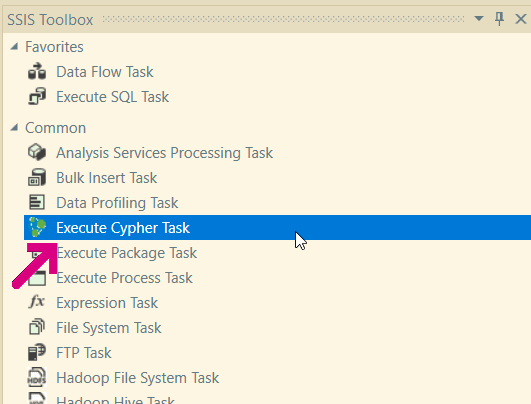Image resolution: width=531 pixels, height=404 pixels.
Task: Select Execute Cypher Task item text
Action: pyautogui.click(x=123, y=228)
